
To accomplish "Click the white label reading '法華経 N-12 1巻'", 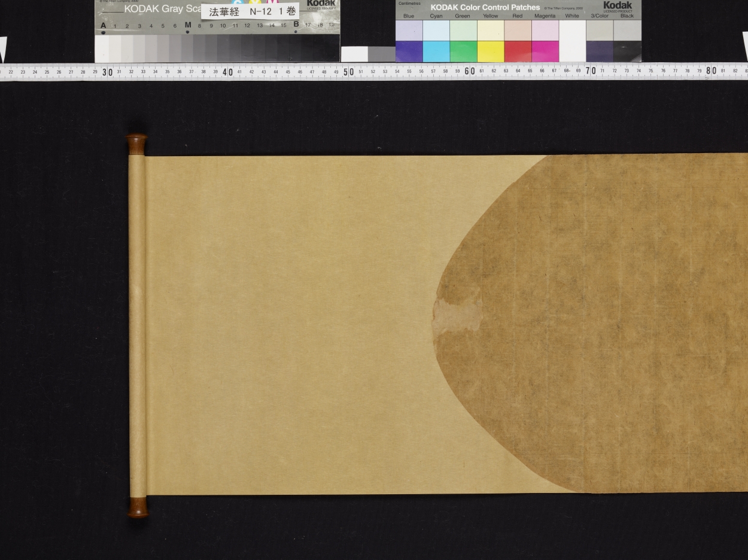I will [250, 11].
